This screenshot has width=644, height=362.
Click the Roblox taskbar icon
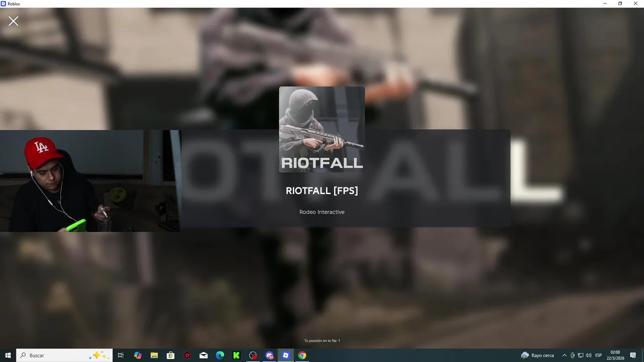pos(286,355)
